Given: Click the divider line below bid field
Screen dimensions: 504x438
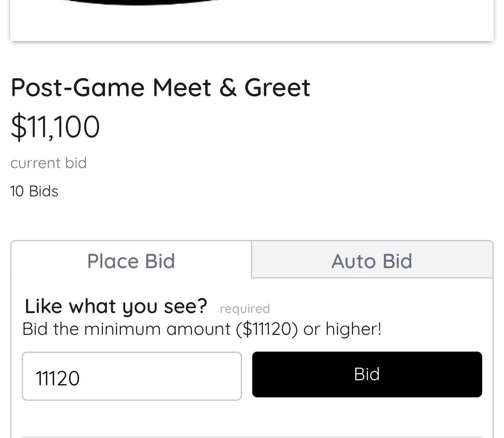Looking at the screenshot, I should pos(252,436).
